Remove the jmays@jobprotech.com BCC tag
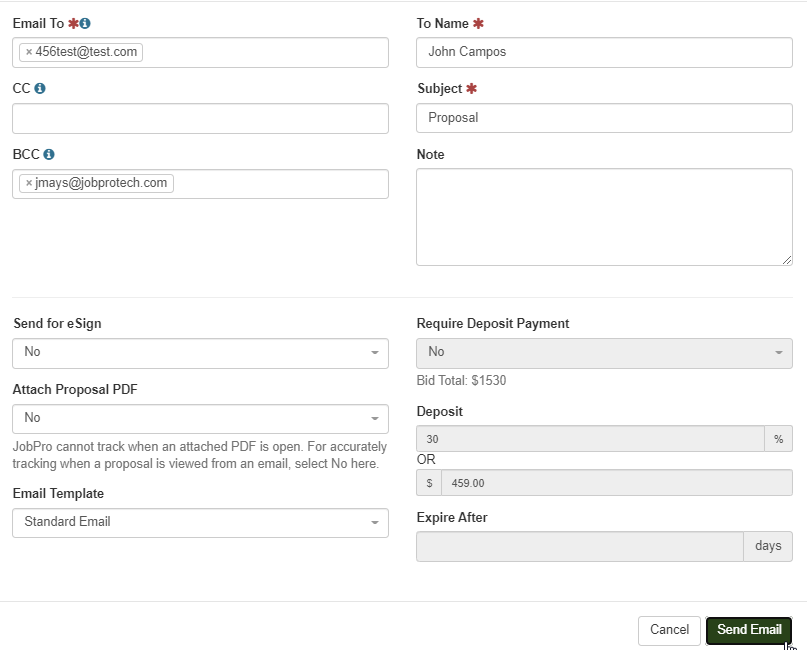Screen dimensions: 807x650 [29, 183]
